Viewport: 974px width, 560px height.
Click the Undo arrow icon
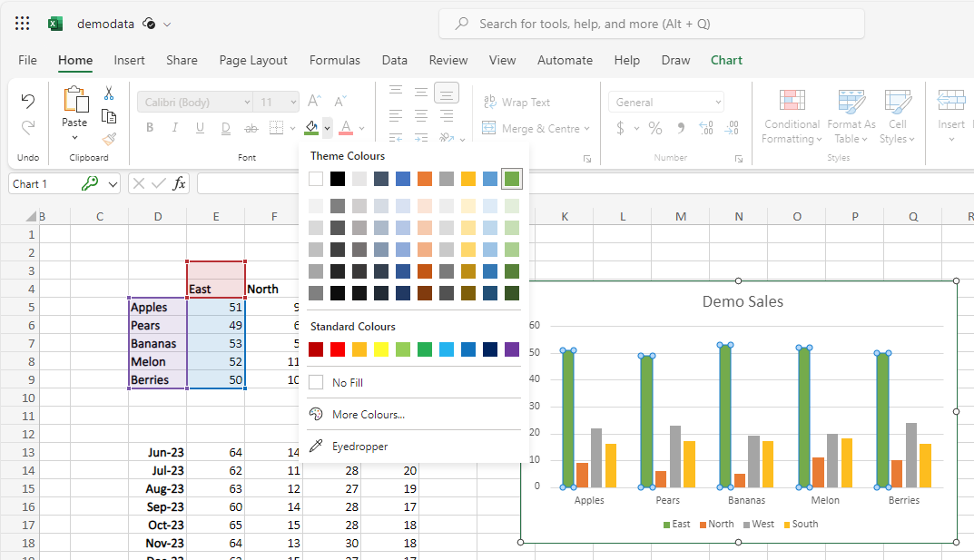[x=28, y=101]
